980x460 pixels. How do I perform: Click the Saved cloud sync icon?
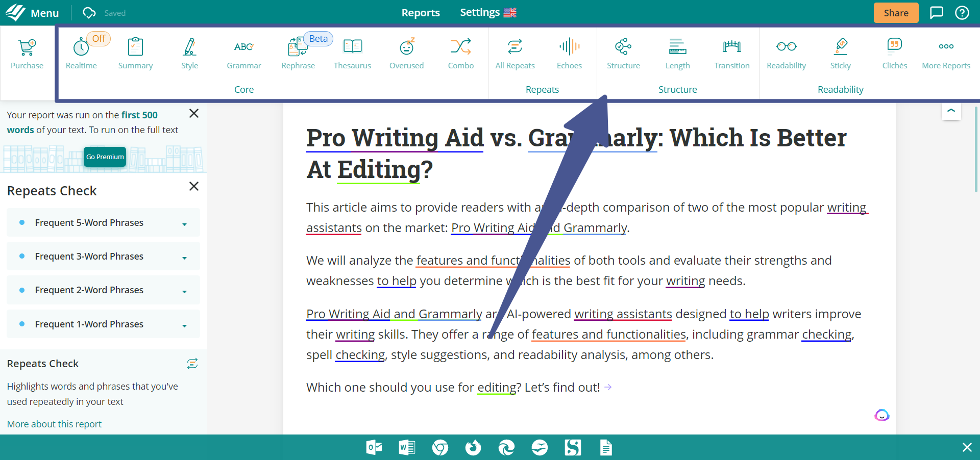tap(89, 13)
